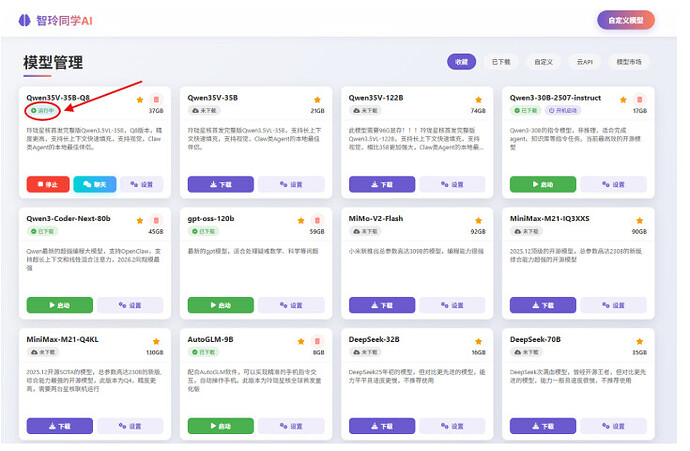Delete Qwen3-Coder-Next-80b with trash icon
The height and width of the screenshot is (451, 690).
click(x=156, y=220)
